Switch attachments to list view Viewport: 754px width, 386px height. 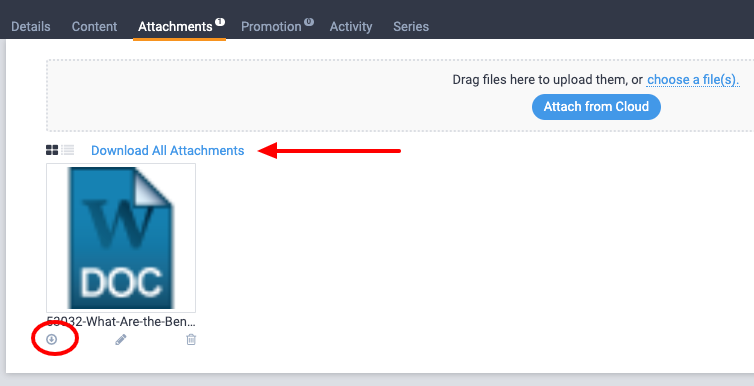point(68,150)
